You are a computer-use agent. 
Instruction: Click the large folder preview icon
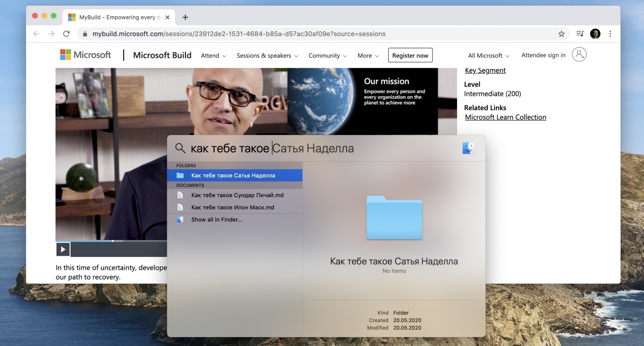(x=394, y=218)
